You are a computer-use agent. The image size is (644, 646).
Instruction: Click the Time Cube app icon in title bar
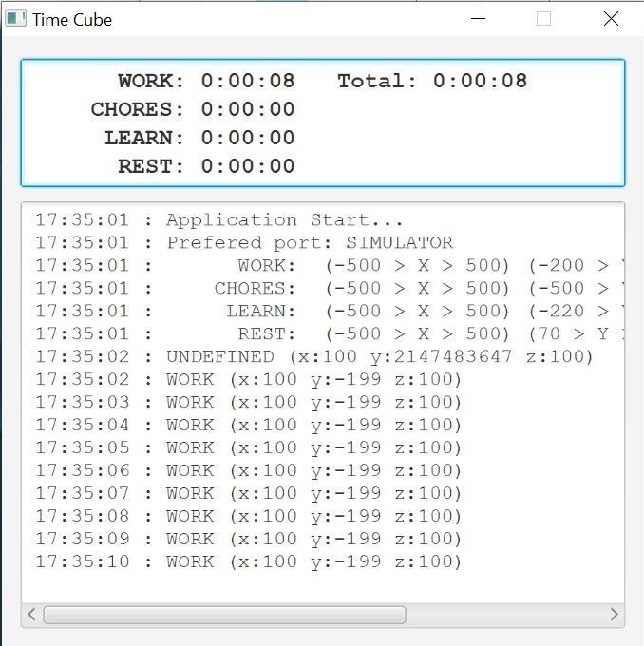tap(15, 19)
